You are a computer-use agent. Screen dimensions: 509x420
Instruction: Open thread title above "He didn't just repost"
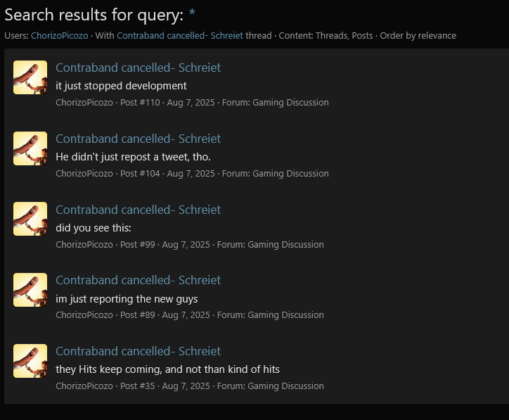tap(138, 139)
